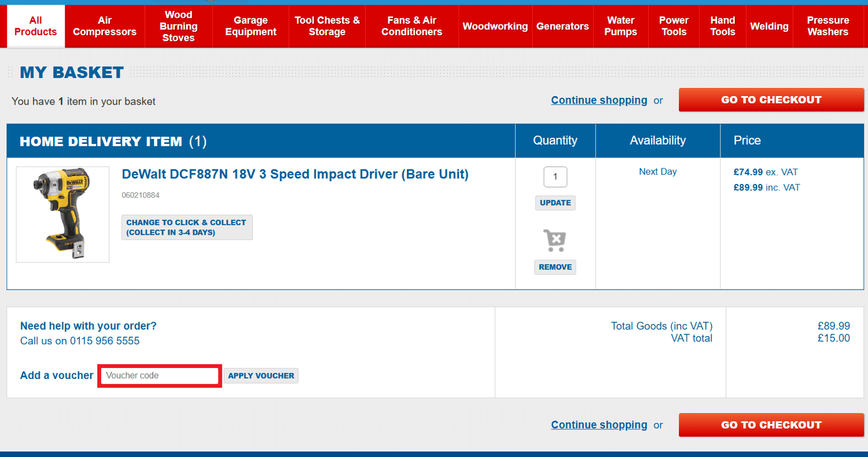This screenshot has width=868, height=457.
Task: Click the remove-from-cart trolley icon
Action: pos(555,240)
